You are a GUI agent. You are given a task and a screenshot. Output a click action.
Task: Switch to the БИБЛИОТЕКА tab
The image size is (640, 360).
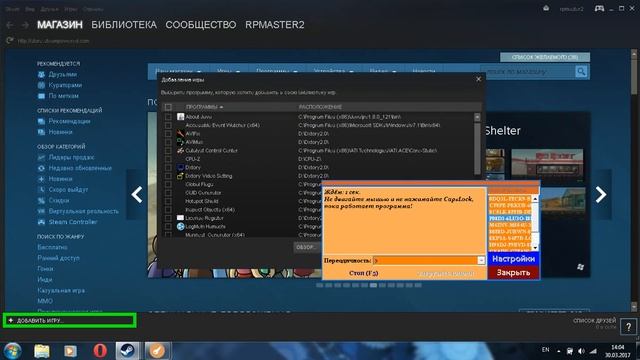point(124,25)
